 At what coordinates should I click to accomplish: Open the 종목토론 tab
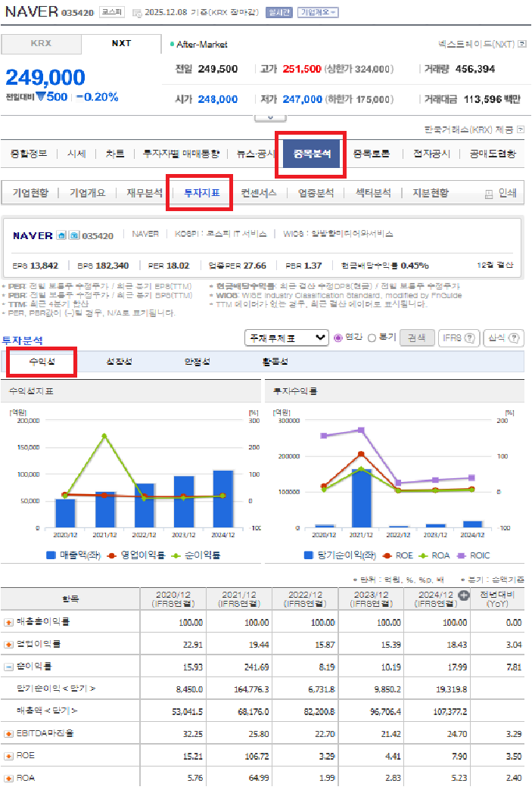[371, 154]
